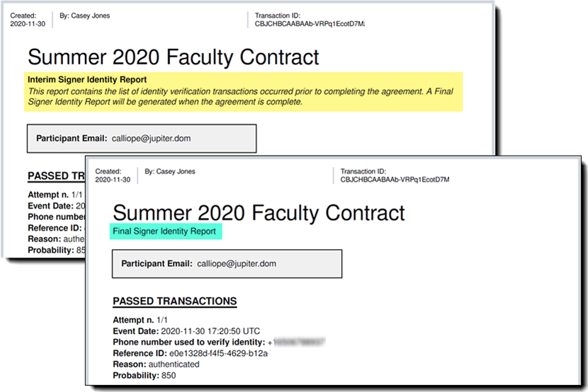Viewport: 588px width, 392px height.
Task: Click the italic description paragraph in the yellow highlight
Action: click(x=240, y=96)
